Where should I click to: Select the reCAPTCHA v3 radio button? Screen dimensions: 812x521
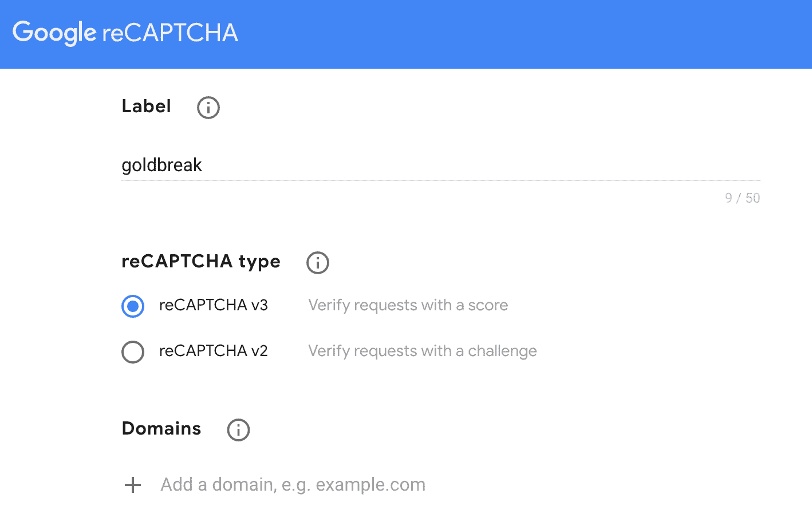click(133, 306)
